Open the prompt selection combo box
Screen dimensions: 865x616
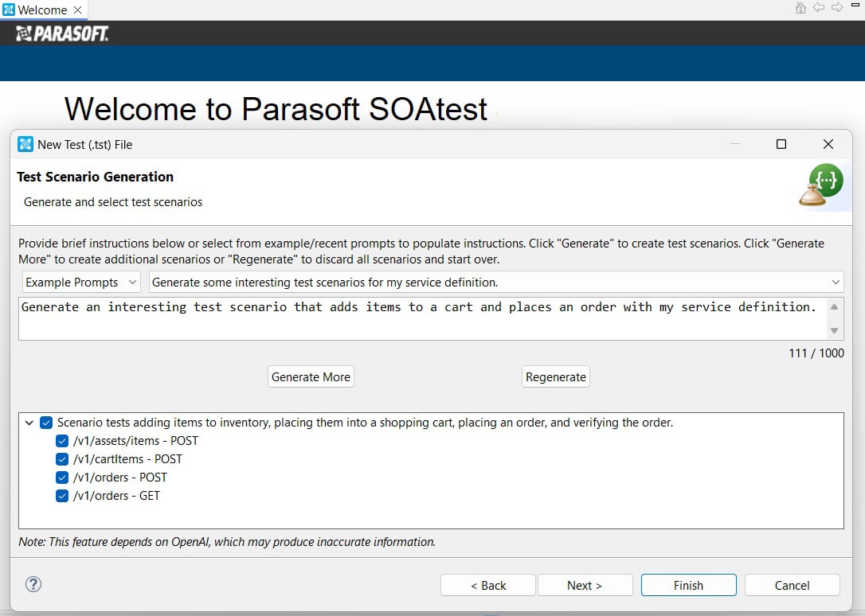click(496, 282)
